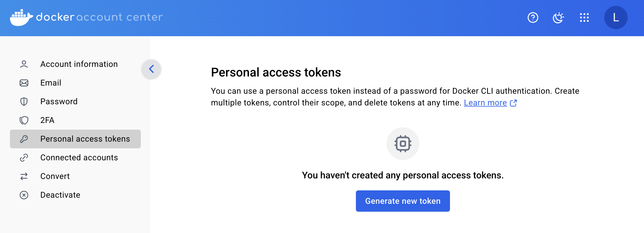Toggle the dark mode theme icon
Image resolution: width=644 pixels, height=233 pixels.
pyautogui.click(x=558, y=18)
